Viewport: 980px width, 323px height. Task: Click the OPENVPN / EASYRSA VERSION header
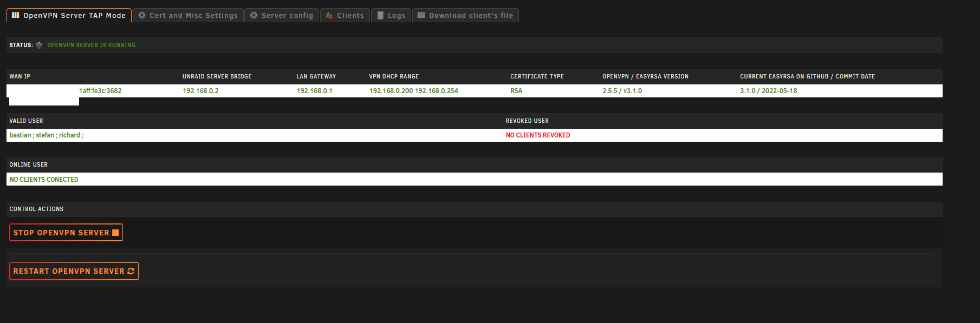pyautogui.click(x=646, y=76)
